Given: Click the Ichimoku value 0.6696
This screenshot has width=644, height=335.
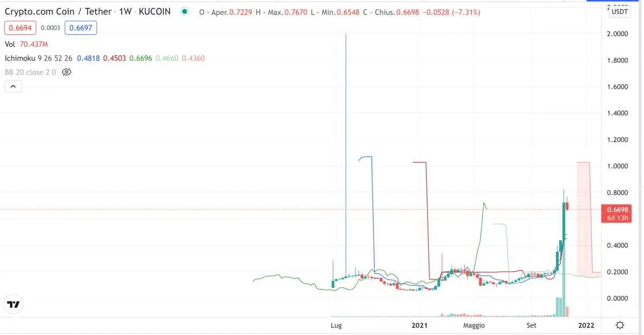Looking at the screenshot, I should (x=141, y=58).
